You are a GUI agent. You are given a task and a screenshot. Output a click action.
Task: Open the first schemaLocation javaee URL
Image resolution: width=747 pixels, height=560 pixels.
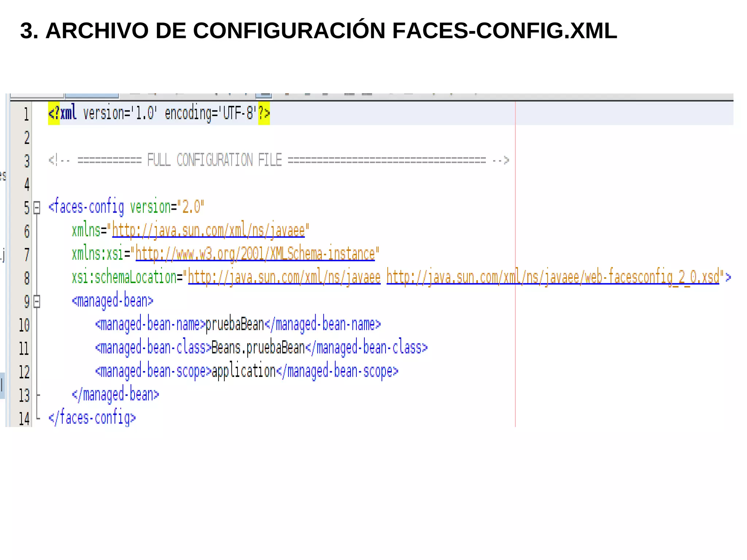click(x=284, y=277)
